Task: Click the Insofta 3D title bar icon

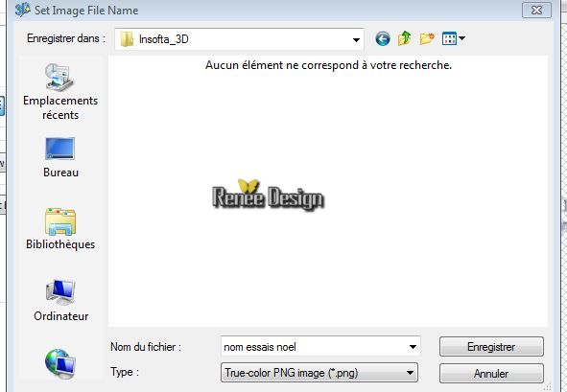Action: tap(22, 10)
